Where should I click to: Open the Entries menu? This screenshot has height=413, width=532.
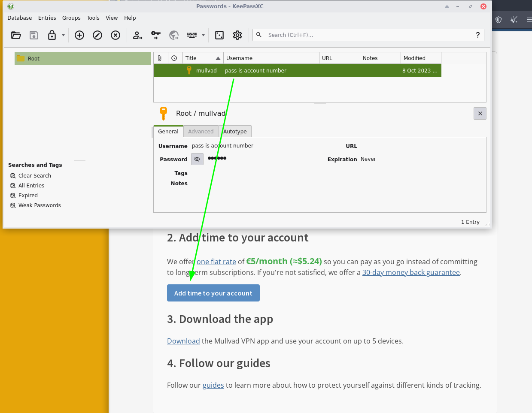[47, 18]
